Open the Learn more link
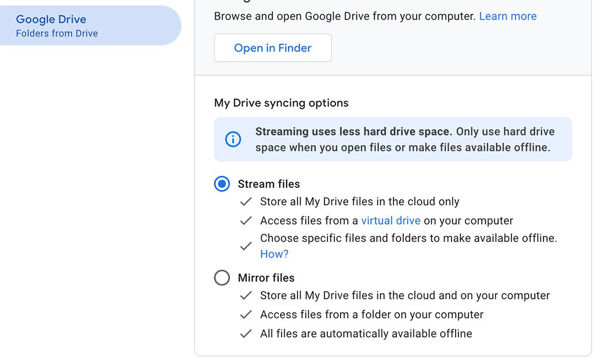The width and height of the screenshot is (611, 364). [x=507, y=16]
